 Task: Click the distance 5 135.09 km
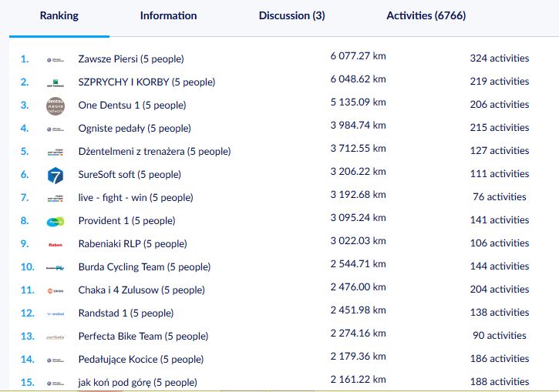(358, 102)
